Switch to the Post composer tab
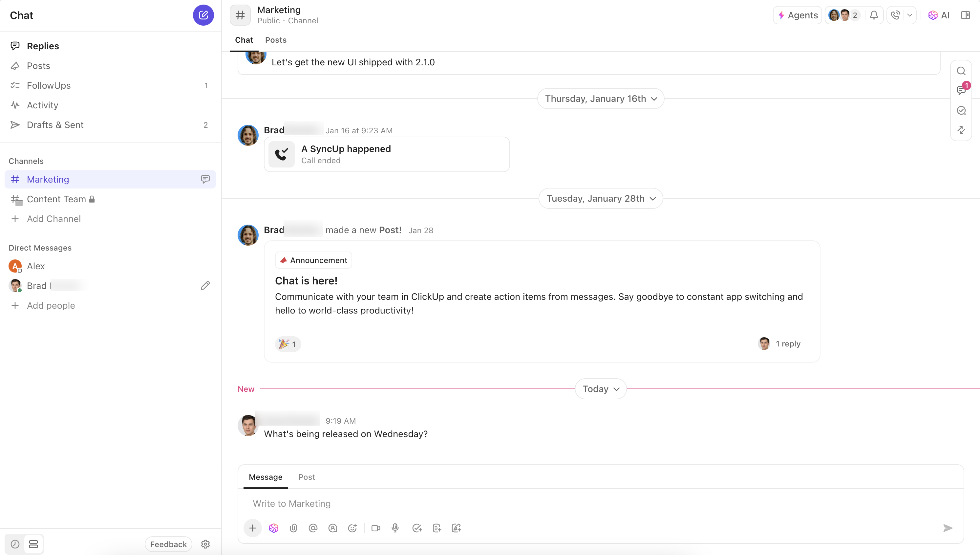 pyautogui.click(x=307, y=477)
